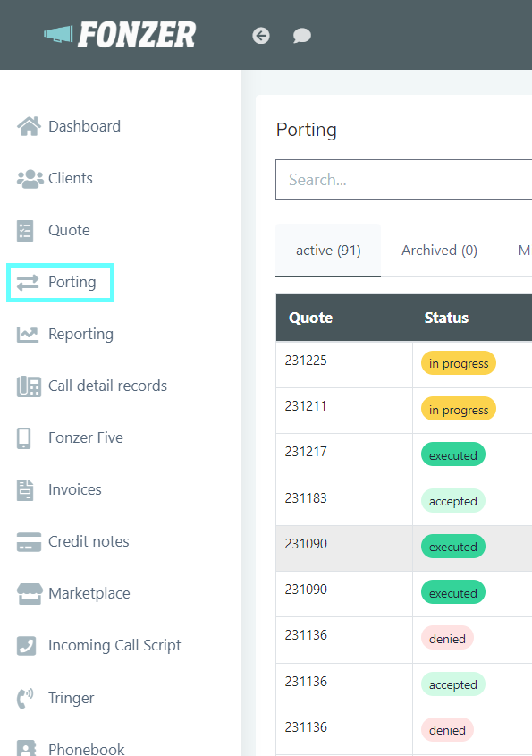
Task: Click the Credit notes card icon
Action: [29, 541]
